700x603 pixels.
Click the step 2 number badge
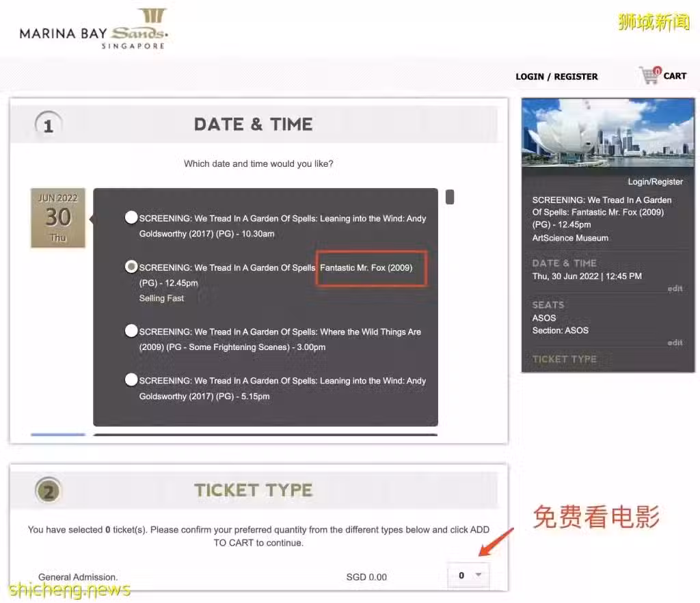click(x=49, y=490)
